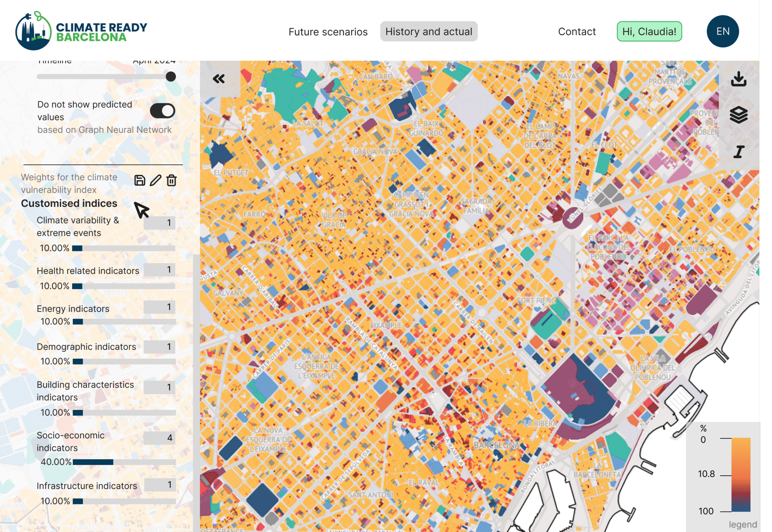Click the Climate Ready Barcelona logo

click(x=81, y=31)
